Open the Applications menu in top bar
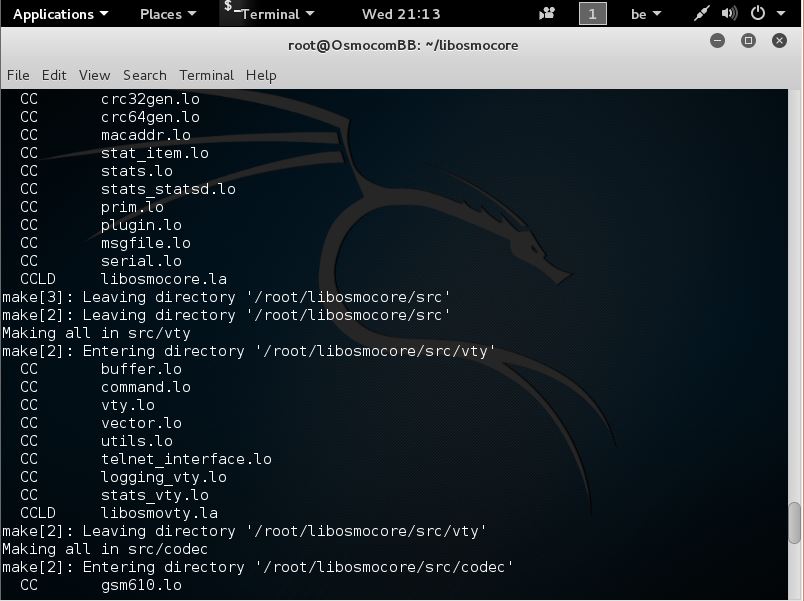The image size is (804, 601). 61,14
